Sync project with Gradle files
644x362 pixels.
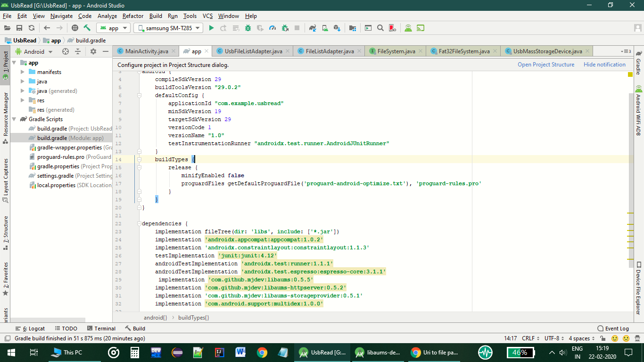[x=313, y=28]
